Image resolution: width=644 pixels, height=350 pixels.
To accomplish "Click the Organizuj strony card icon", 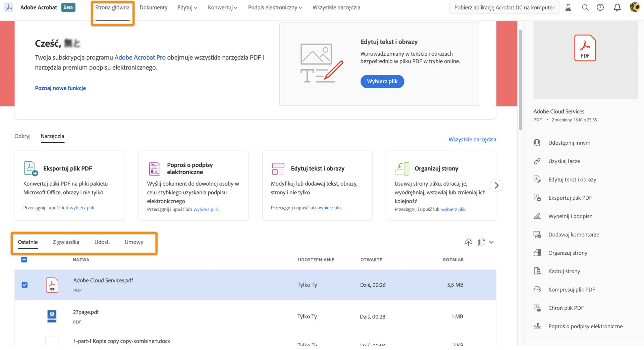I will tap(402, 168).
